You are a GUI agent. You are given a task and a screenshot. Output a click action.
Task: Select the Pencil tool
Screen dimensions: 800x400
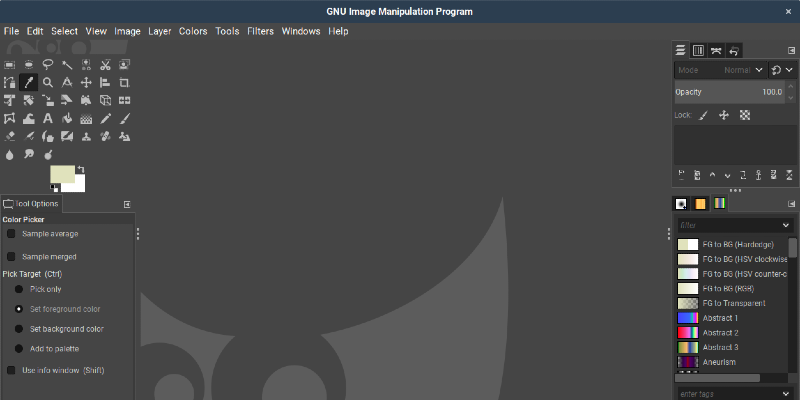pyautogui.click(x=105, y=119)
